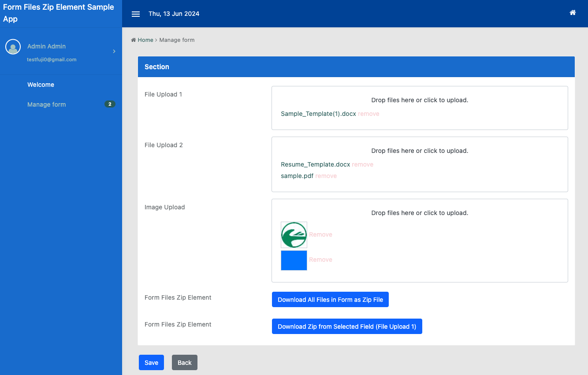The width and height of the screenshot is (588, 375).
Task: Click the blue square image thumbnail
Action: coord(294,260)
